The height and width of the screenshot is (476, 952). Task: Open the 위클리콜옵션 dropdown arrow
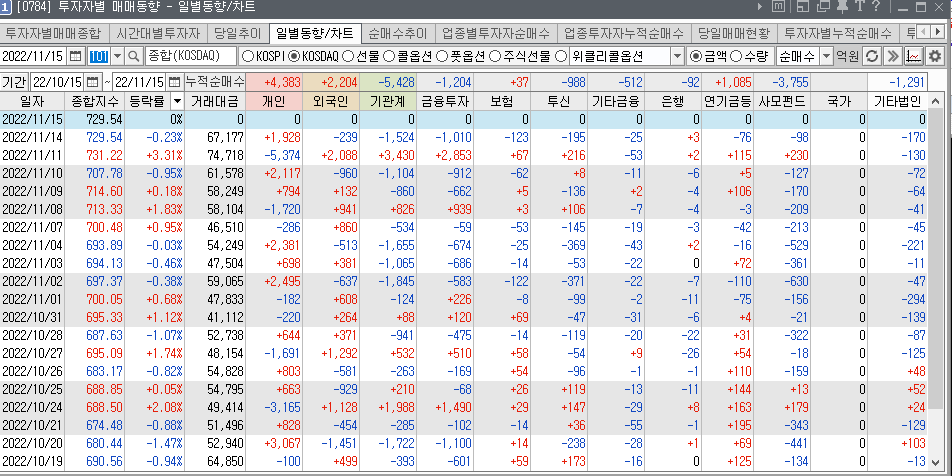tap(679, 56)
